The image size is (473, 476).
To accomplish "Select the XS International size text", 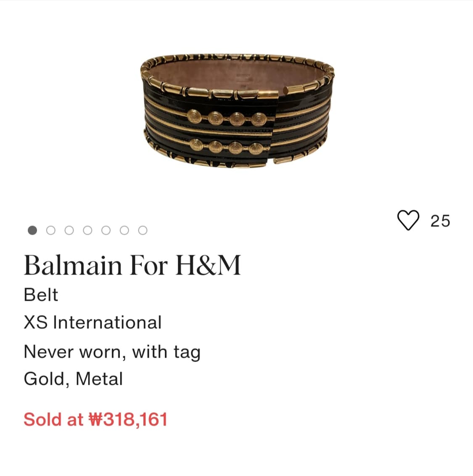I will pyautogui.click(x=92, y=322).
